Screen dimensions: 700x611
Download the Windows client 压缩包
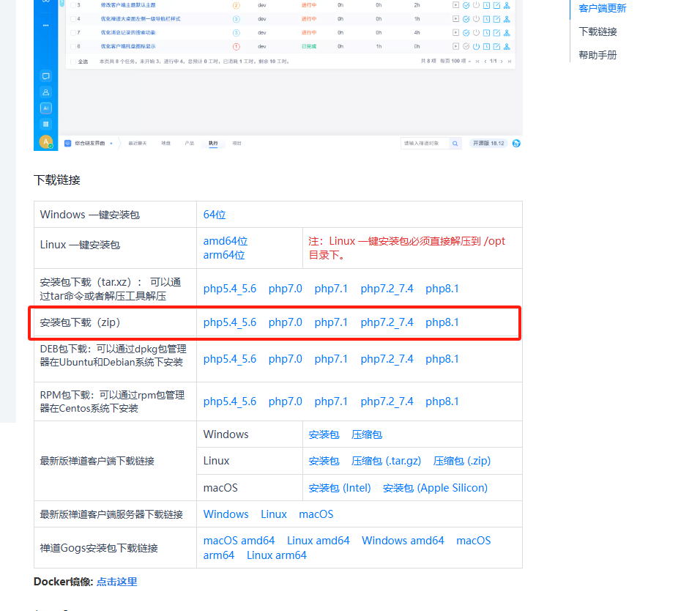(367, 434)
